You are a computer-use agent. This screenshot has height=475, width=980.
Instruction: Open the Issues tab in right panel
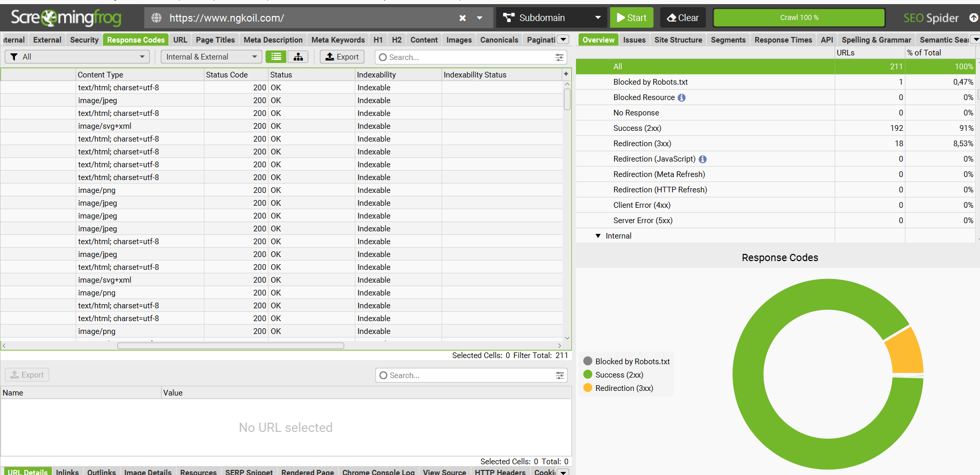[x=634, y=39]
